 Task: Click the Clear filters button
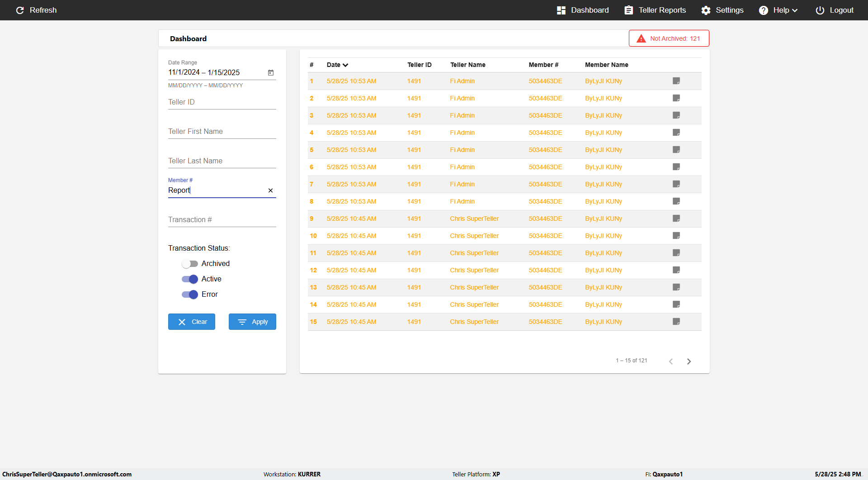pyautogui.click(x=192, y=322)
